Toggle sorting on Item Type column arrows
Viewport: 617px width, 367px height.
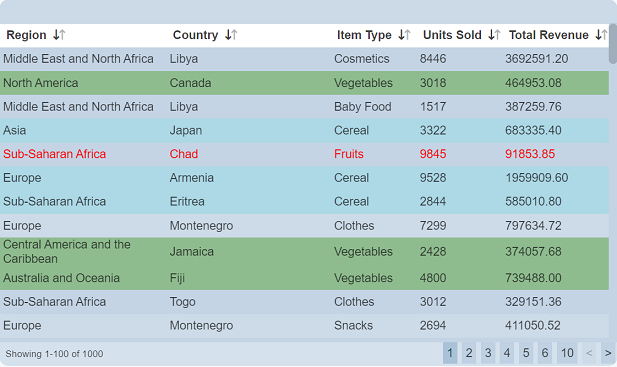pyautogui.click(x=404, y=35)
